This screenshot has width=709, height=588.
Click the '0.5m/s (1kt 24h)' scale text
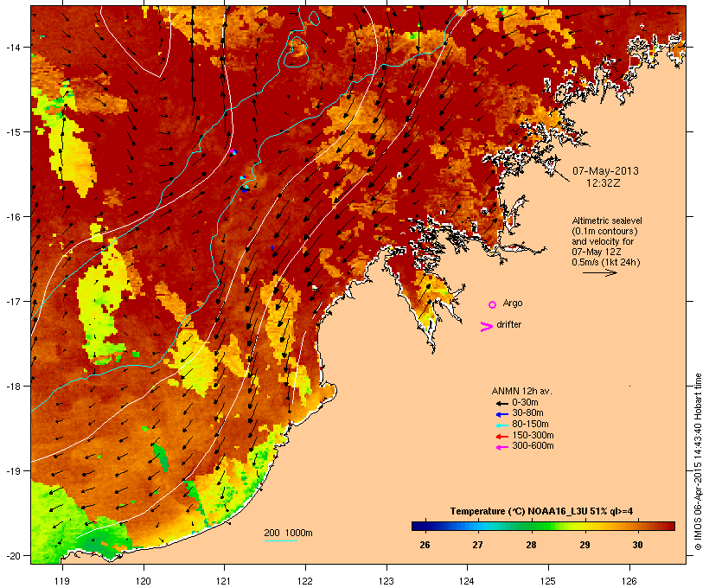[x=606, y=262]
